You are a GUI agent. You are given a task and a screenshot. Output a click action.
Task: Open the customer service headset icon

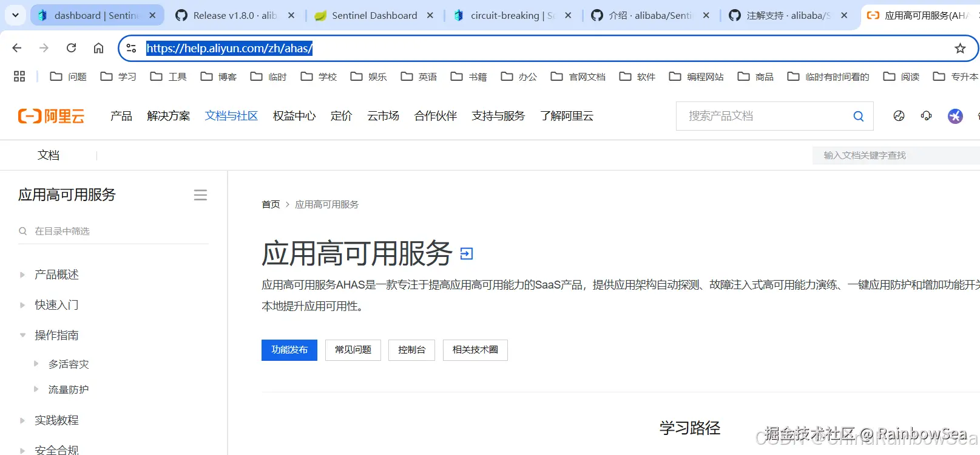pos(926,115)
